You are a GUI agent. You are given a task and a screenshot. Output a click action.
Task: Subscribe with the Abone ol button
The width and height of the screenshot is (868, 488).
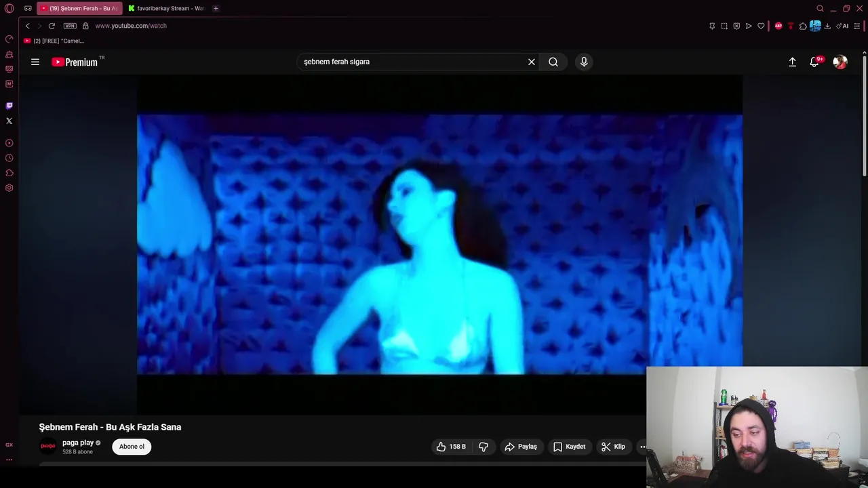[132, 447]
